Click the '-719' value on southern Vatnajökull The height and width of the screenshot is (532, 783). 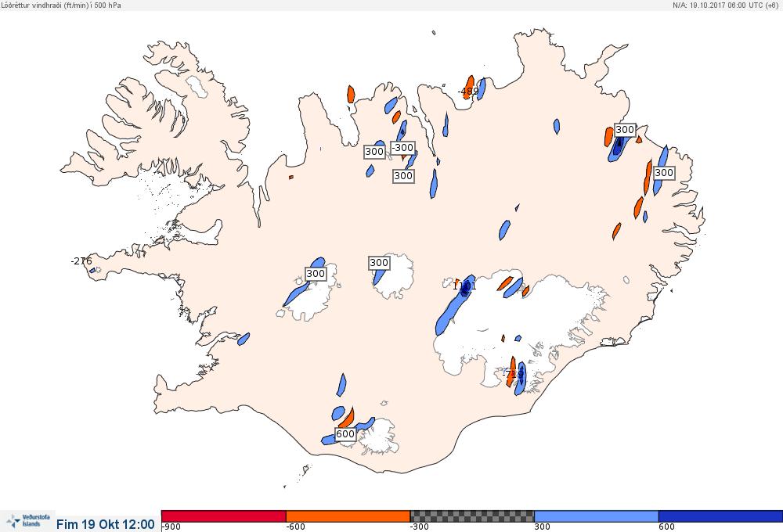[x=514, y=374]
